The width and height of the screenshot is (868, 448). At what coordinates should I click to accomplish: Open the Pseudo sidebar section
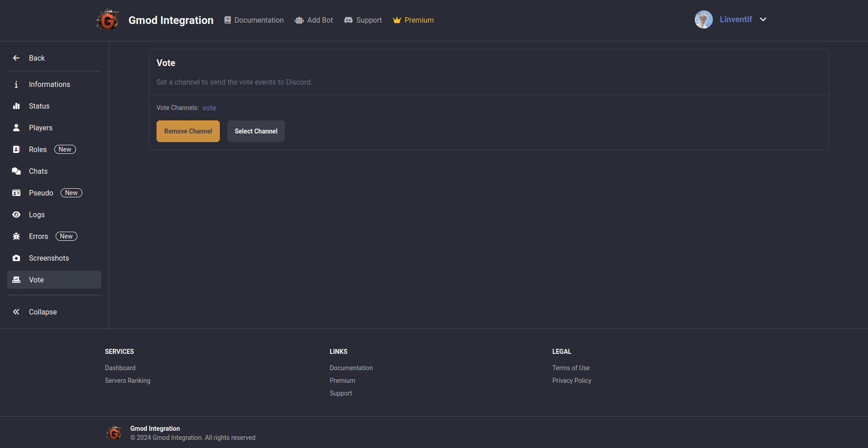click(41, 193)
